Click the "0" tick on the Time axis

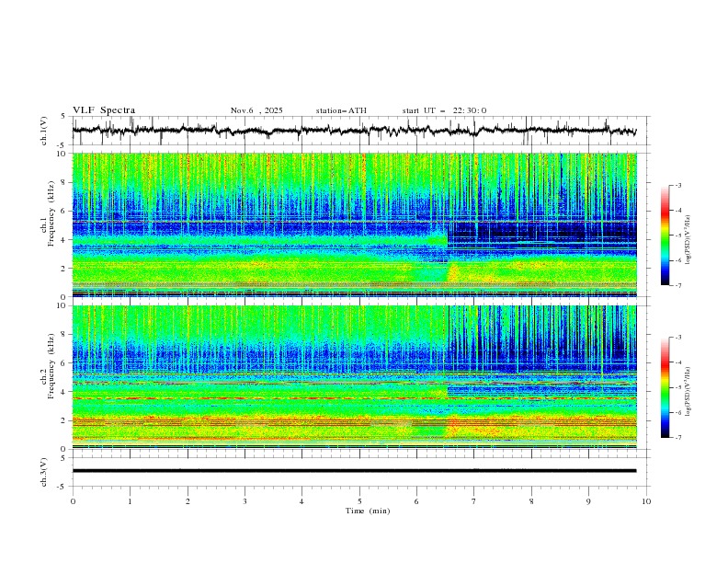click(x=73, y=501)
